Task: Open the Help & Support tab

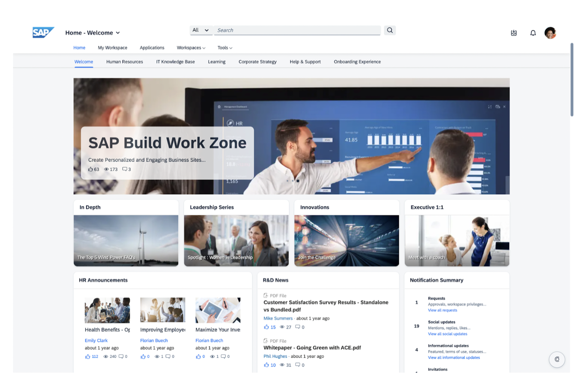Action: click(305, 62)
